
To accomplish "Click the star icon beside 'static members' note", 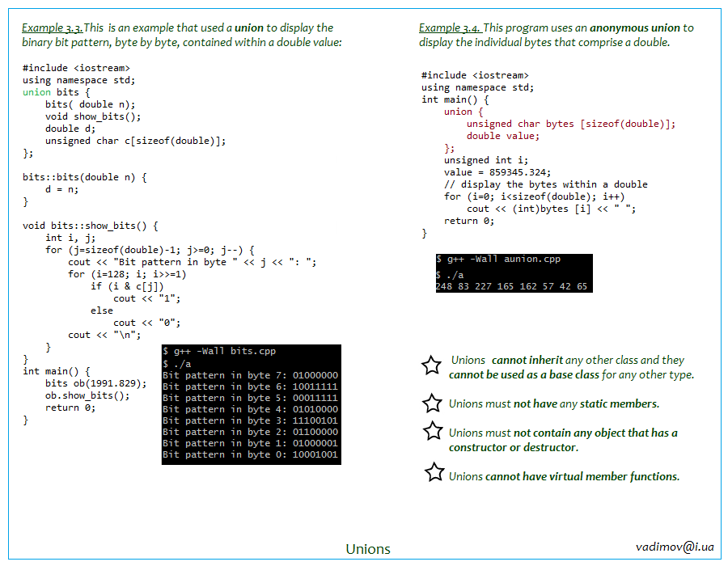I will pos(432,403).
